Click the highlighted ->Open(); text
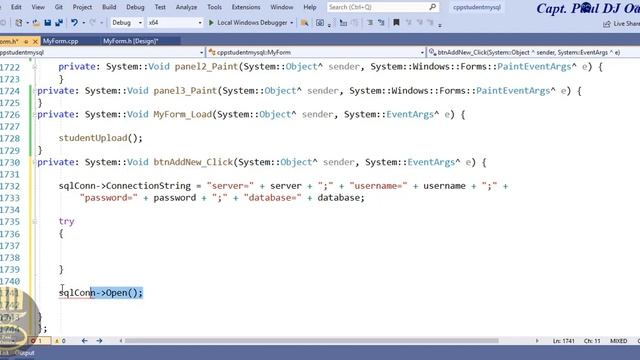Screen dimensions: 640x360 click(x=117, y=293)
